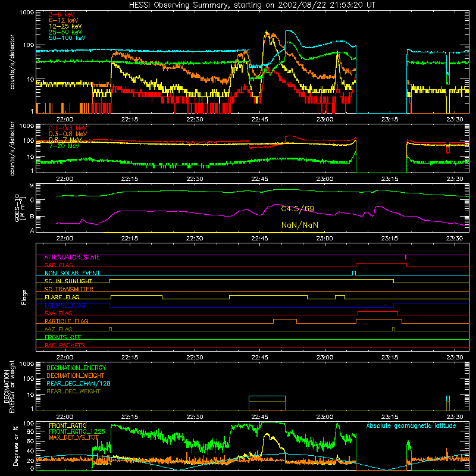The height and width of the screenshot is (476, 476).
Task: Click the DECIMATION_ENERGY legend label
Action: click(x=76, y=368)
